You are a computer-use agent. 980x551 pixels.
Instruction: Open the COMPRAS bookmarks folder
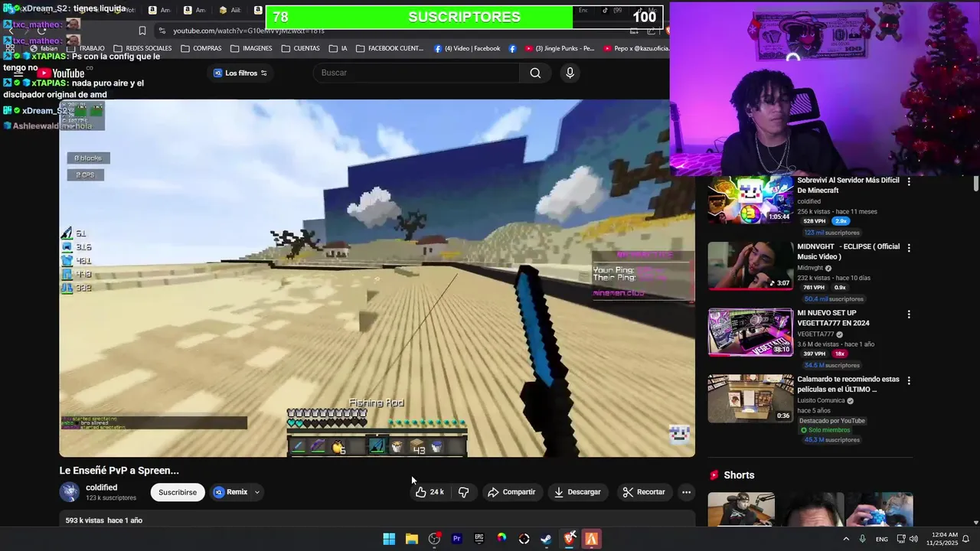click(x=201, y=48)
